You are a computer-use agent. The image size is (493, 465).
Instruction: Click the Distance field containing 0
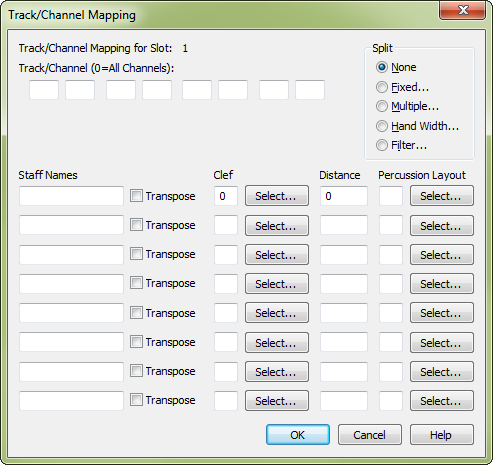click(344, 196)
